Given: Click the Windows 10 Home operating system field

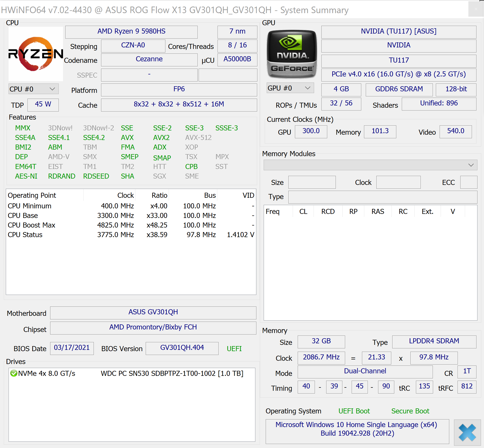Looking at the screenshot, I should click(357, 431).
